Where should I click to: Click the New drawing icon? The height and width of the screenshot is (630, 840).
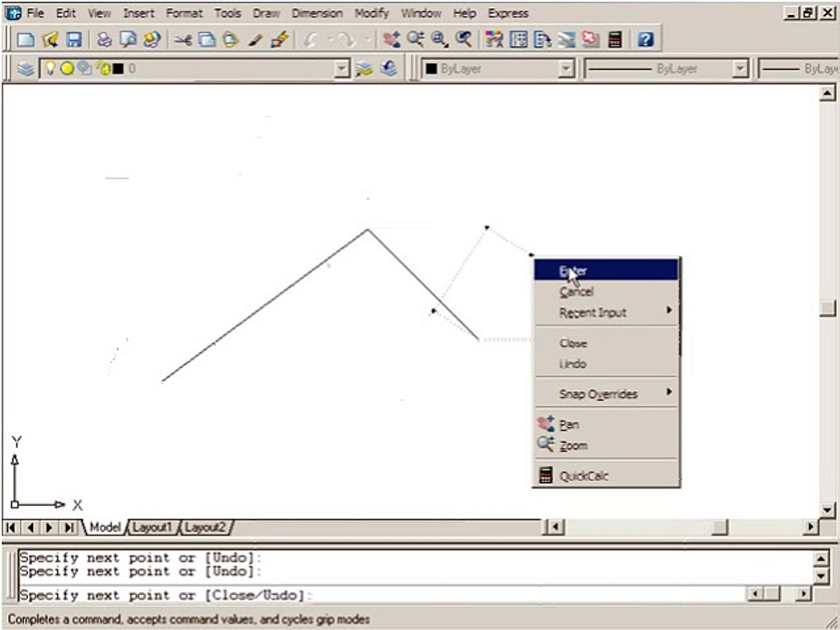click(x=25, y=39)
